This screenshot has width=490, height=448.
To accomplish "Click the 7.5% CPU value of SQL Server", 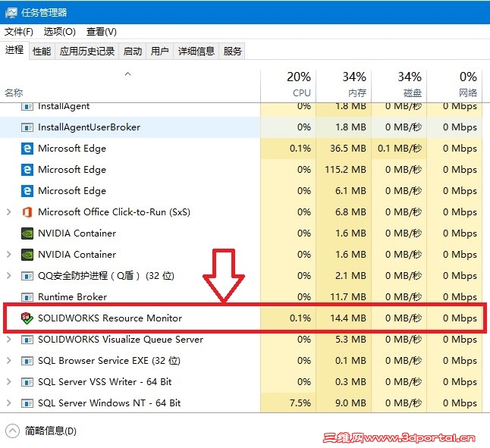I will click(300, 403).
